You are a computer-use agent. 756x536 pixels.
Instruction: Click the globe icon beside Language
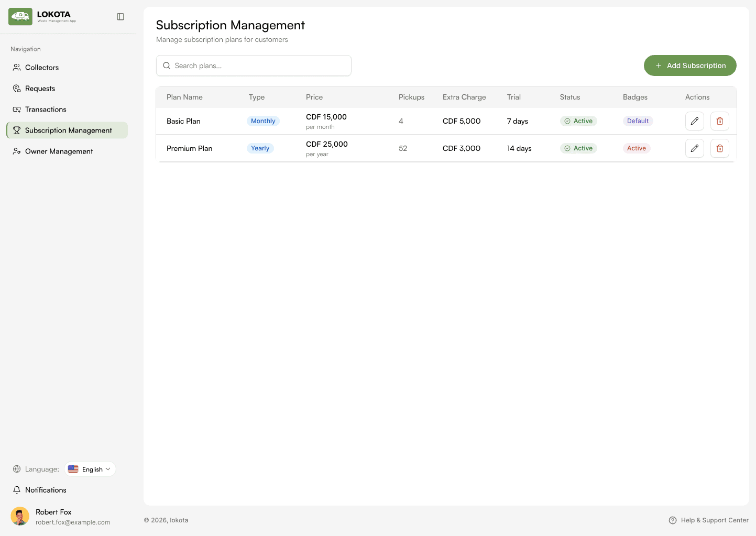17,469
